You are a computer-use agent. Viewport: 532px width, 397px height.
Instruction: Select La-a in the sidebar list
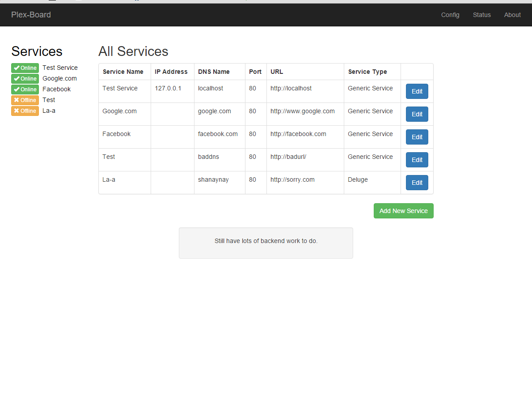pyautogui.click(x=49, y=111)
